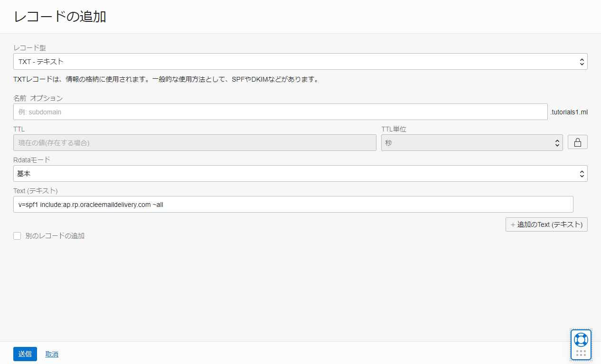
Task: Click the TXT record description text
Action: coord(166,79)
